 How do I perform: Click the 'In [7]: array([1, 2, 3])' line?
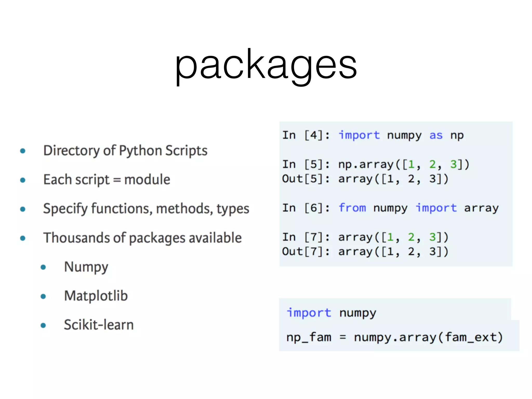(x=365, y=237)
